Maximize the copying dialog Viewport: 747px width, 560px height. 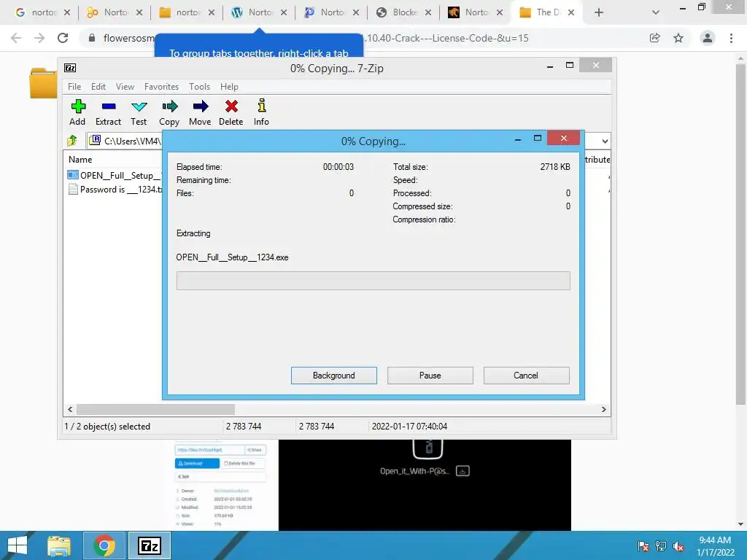[x=538, y=138]
